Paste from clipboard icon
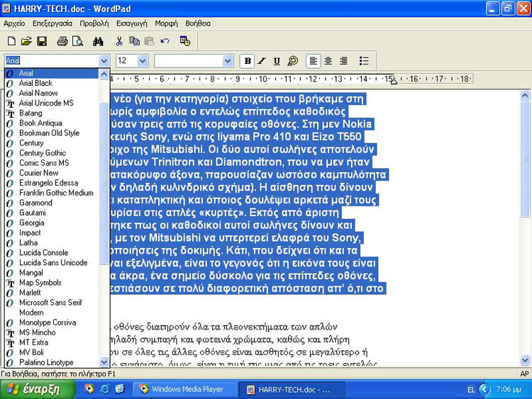 [149, 41]
